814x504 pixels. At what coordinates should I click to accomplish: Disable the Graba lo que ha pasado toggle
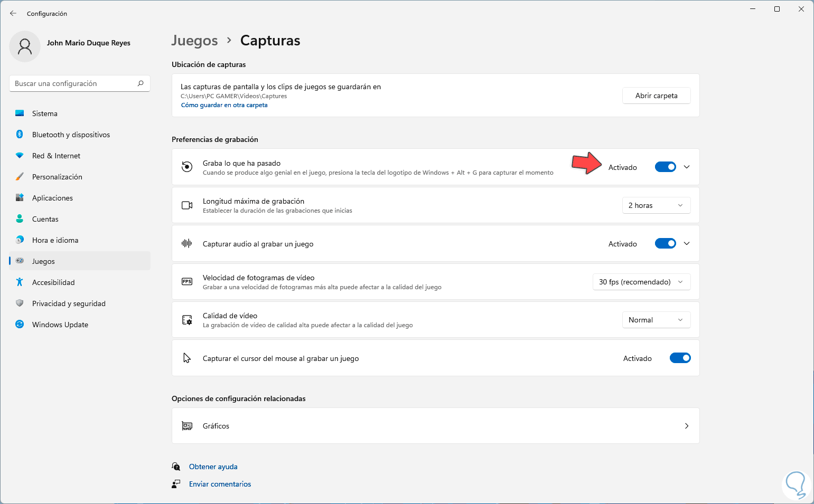665,167
